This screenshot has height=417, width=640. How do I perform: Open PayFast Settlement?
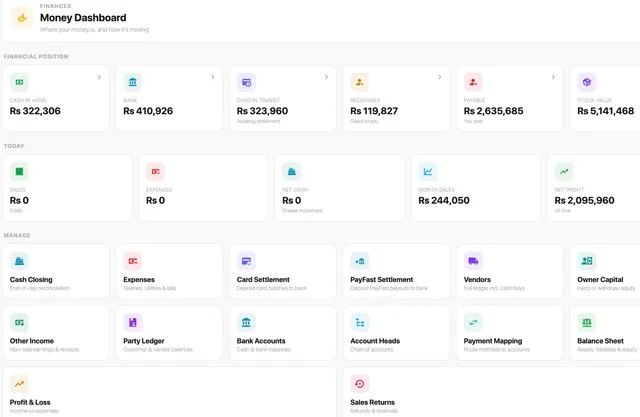pos(396,271)
